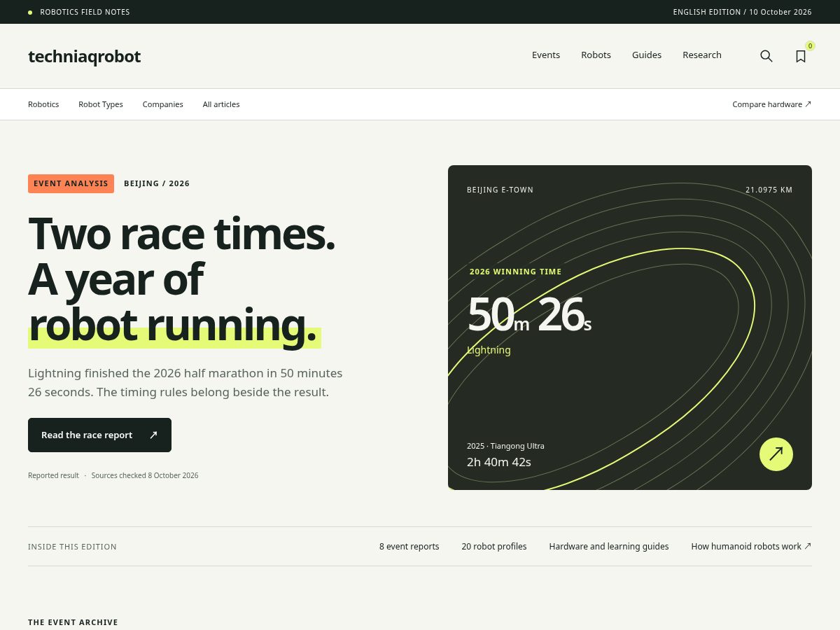Click the BEIJING / 2026 label
This screenshot has width=840, height=630.
[157, 183]
